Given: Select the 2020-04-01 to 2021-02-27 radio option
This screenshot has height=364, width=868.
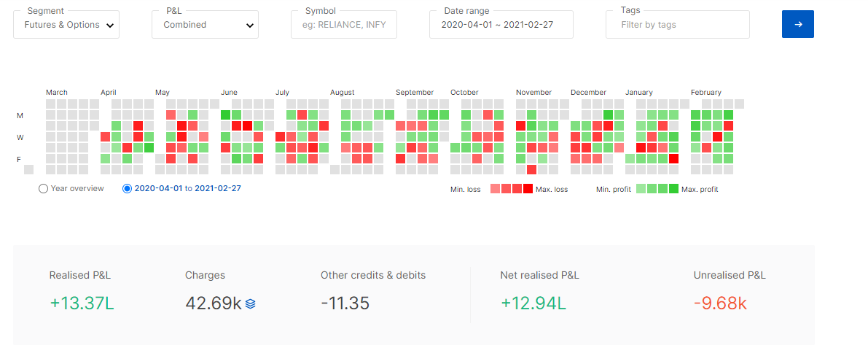Looking at the screenshot, I should coord(127,189).
